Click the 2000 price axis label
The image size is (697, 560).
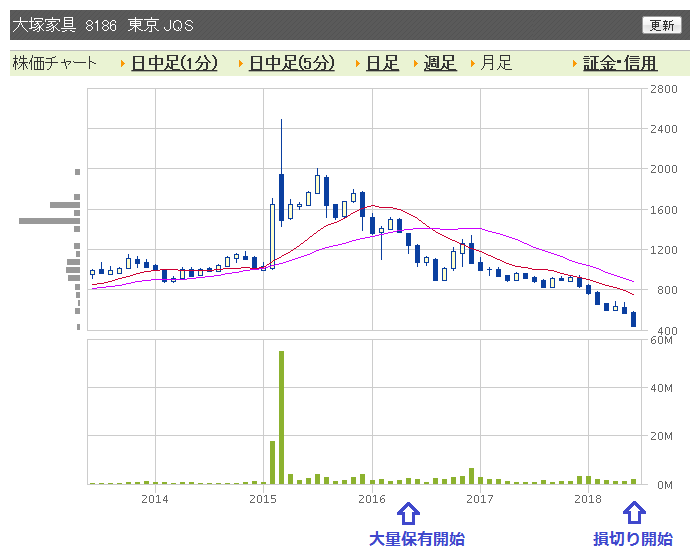[x=664, y=169]
